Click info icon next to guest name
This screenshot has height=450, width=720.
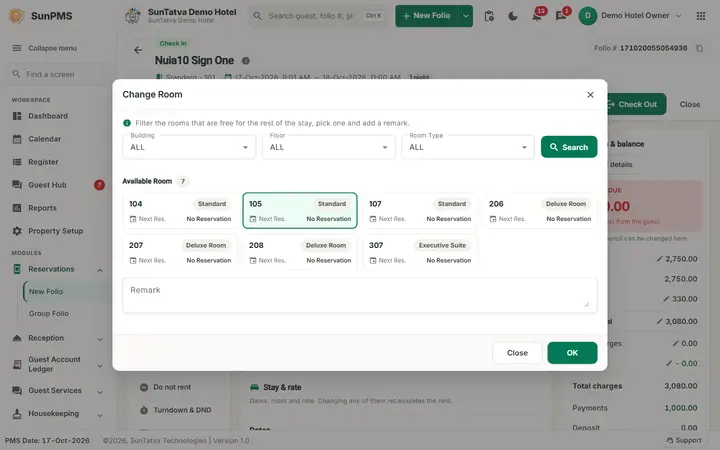point(246,61)
